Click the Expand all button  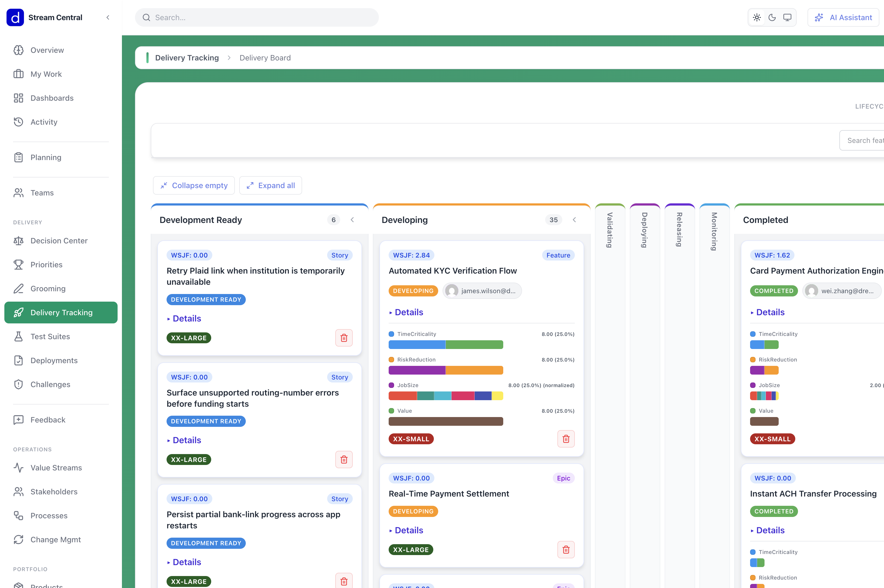pyautogui.click(x=271, y=186)
